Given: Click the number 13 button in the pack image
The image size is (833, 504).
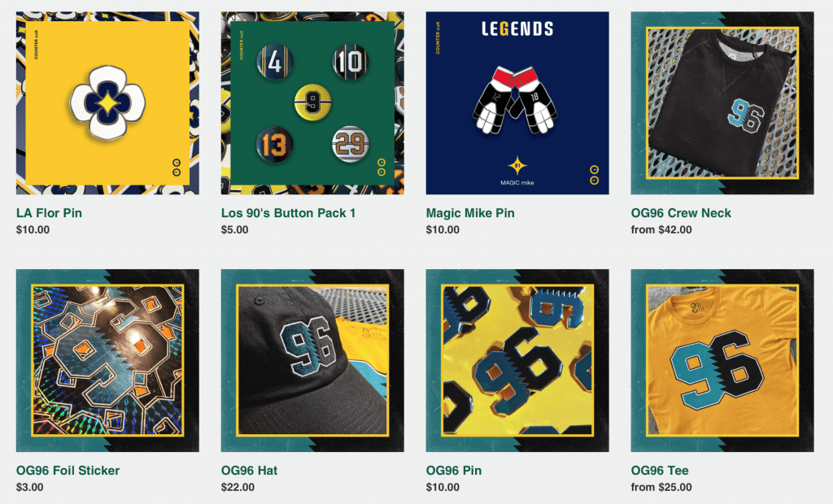Looking at the screenshot, I should [x=274, y=145].
